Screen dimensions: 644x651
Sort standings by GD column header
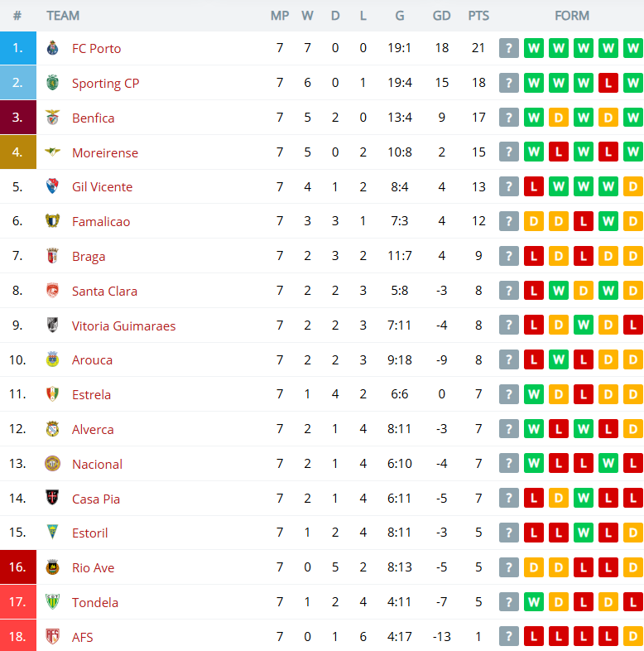coord(441,16)
